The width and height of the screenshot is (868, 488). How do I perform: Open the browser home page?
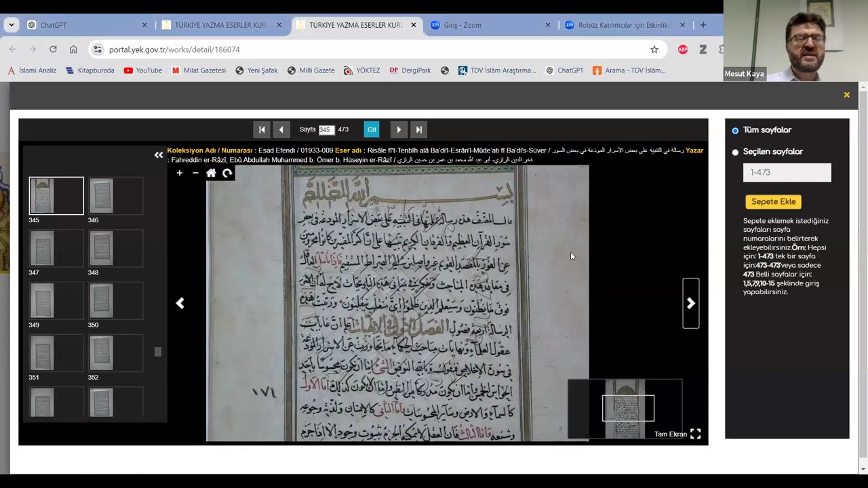pos(73,49)
